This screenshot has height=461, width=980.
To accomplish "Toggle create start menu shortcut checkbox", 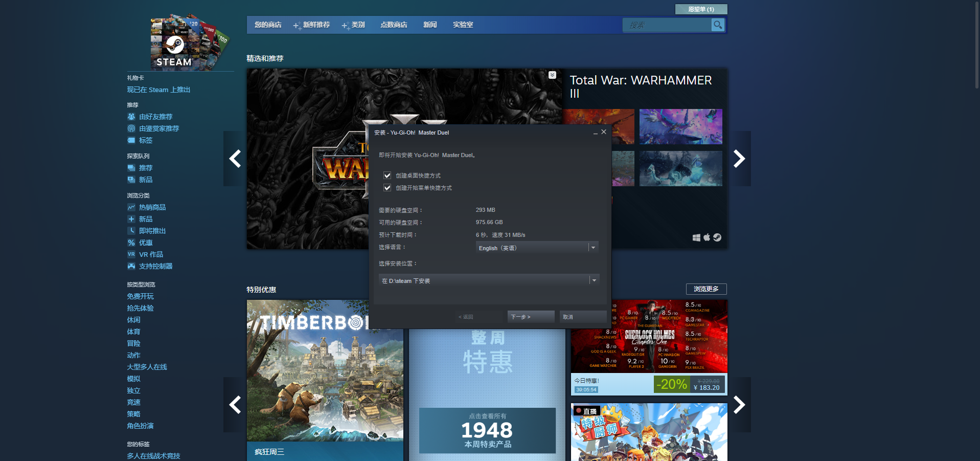I will click(387, 188).
